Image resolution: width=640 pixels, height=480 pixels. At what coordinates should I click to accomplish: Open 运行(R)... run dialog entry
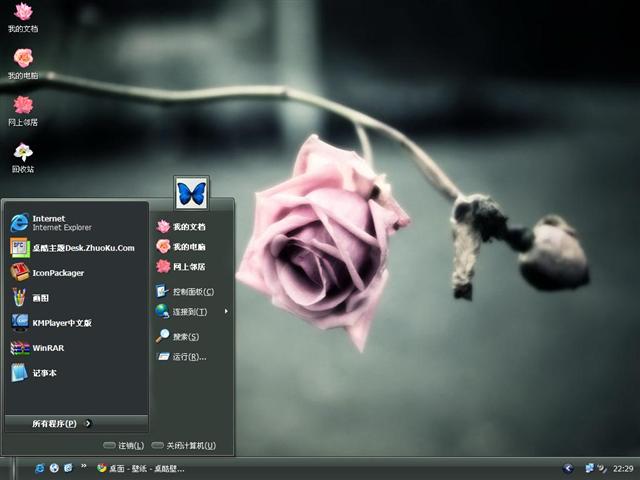coord(191,357)
